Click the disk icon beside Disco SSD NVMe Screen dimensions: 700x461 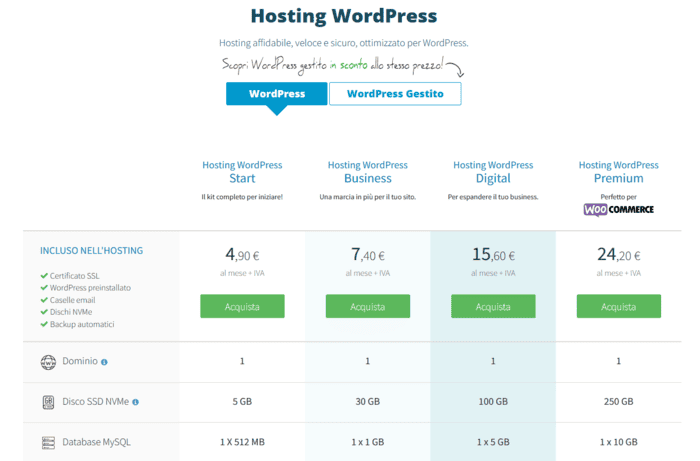pos(49,402)
